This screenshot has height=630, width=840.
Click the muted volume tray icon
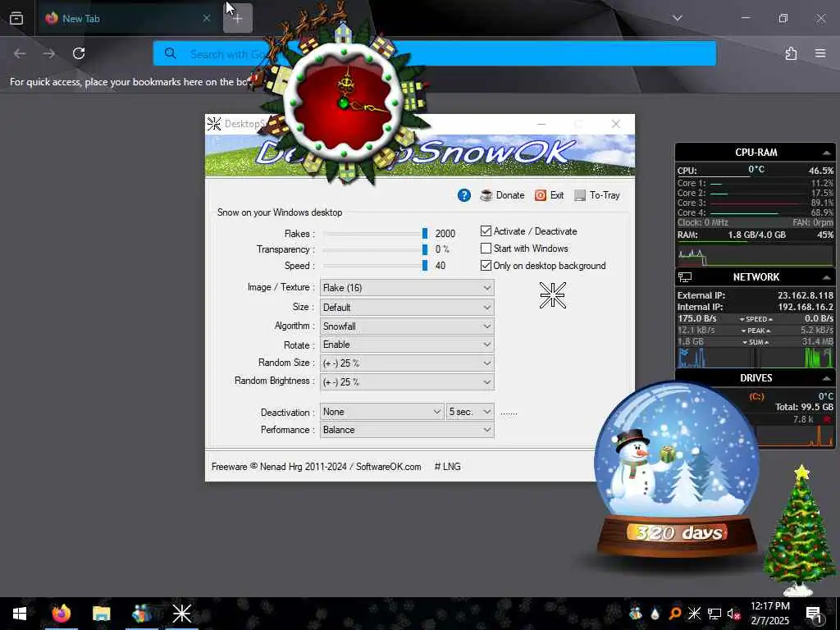(x=734, y=614)
